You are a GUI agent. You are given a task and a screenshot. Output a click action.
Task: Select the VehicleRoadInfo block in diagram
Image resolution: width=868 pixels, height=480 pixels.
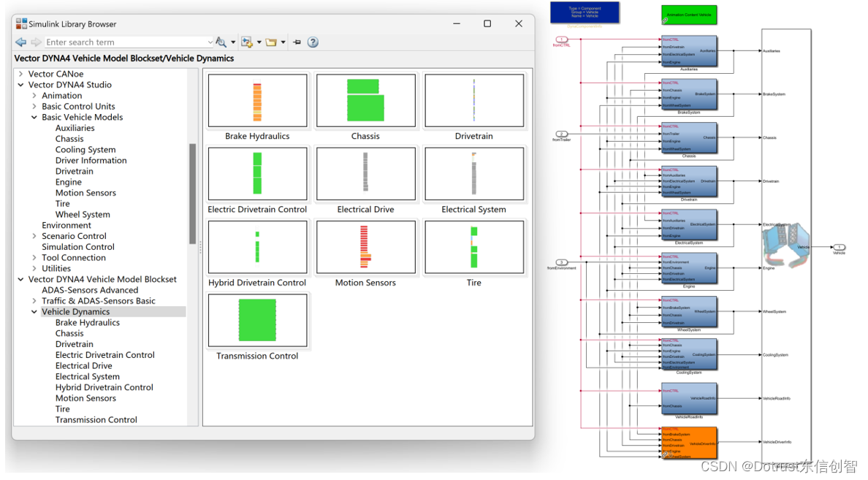pyautogui.click(x=689, y=399)
